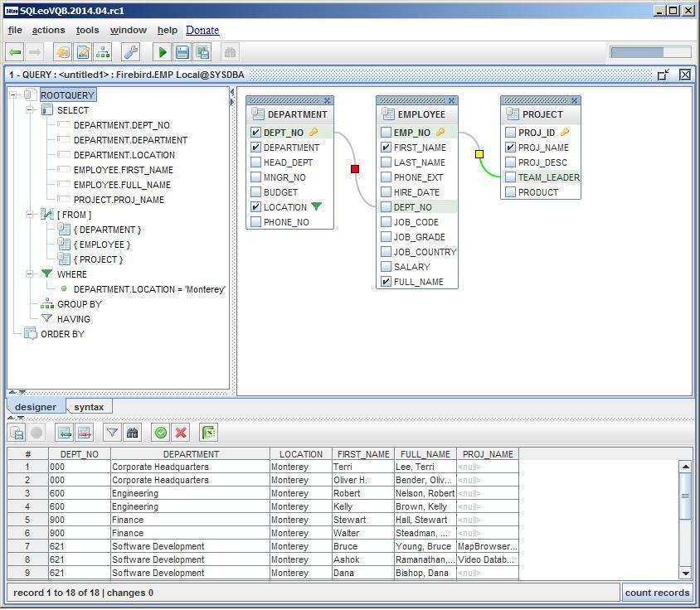Check the HEAD_DEPT column in DEPARTMENT

[256, 162]
